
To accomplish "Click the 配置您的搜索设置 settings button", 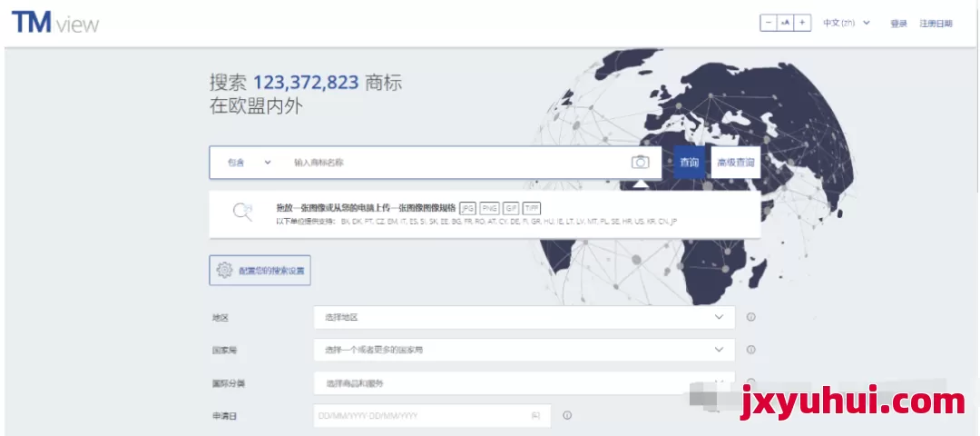I will pyautogui.click(x=260, y=271).
